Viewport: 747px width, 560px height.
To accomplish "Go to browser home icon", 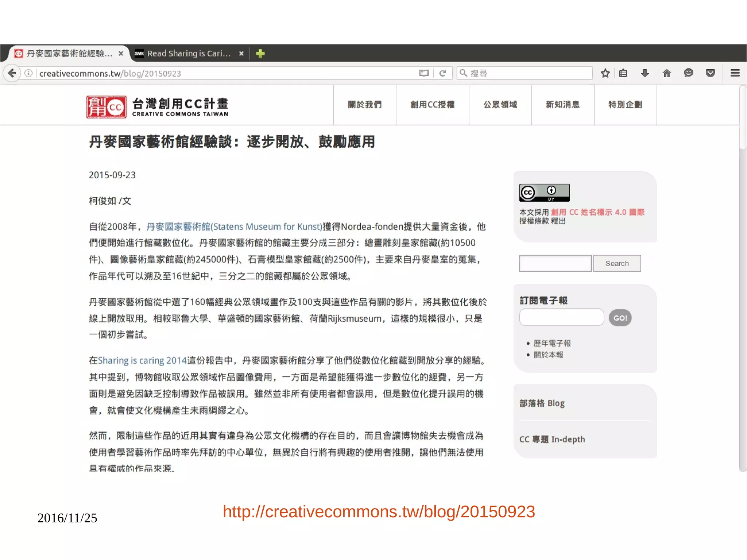I will pos(666,73).
